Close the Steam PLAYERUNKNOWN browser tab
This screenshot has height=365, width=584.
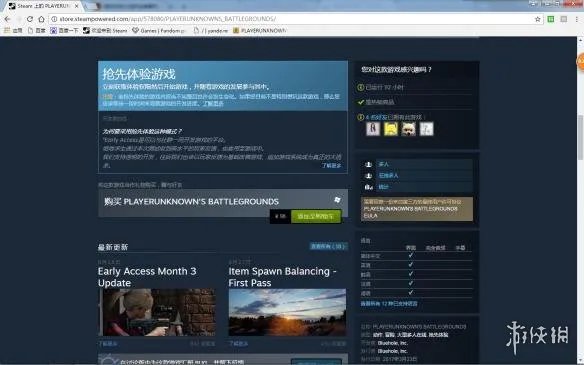[x=77, y=6]
